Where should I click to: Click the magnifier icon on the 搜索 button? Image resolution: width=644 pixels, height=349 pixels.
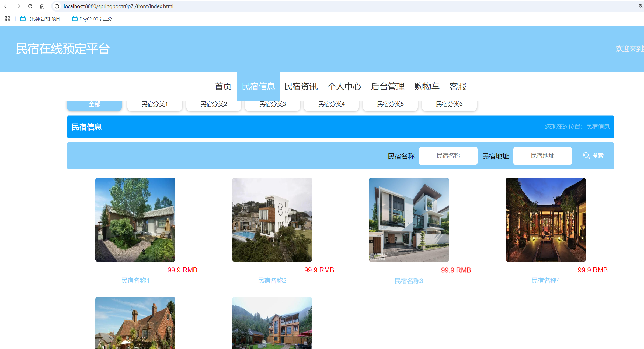pos(586,156)
